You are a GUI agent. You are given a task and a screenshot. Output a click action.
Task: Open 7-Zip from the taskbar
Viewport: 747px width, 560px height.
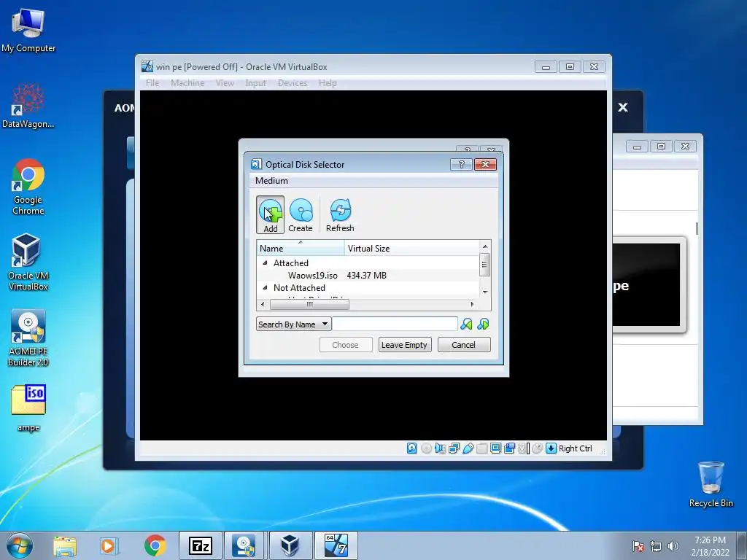pos(201,545)
